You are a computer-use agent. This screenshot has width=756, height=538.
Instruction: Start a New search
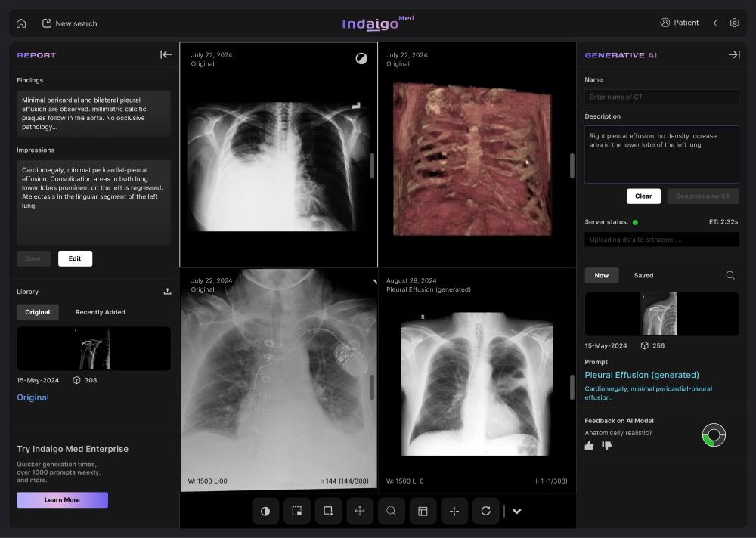click(70, 23)
